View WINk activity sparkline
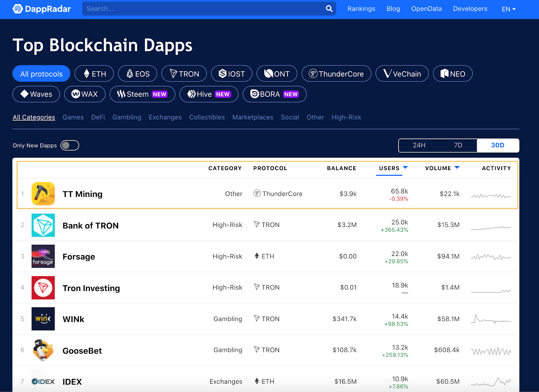 tap(491, 319)
